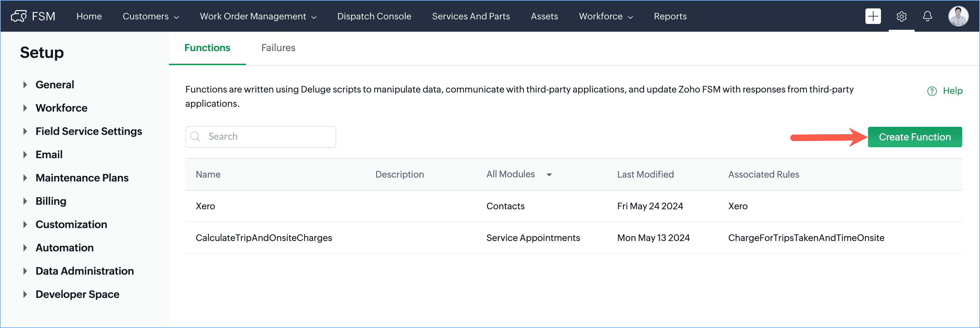The image size is (980, 328).
Task: Click the Last Modified column header
Action: pos(645,174)
